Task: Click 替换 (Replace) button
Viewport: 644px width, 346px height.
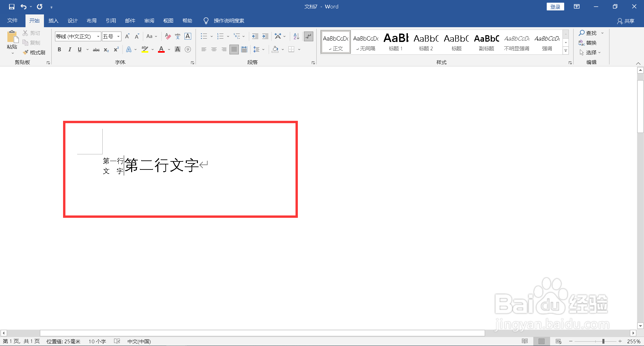Action: [588, 43]
